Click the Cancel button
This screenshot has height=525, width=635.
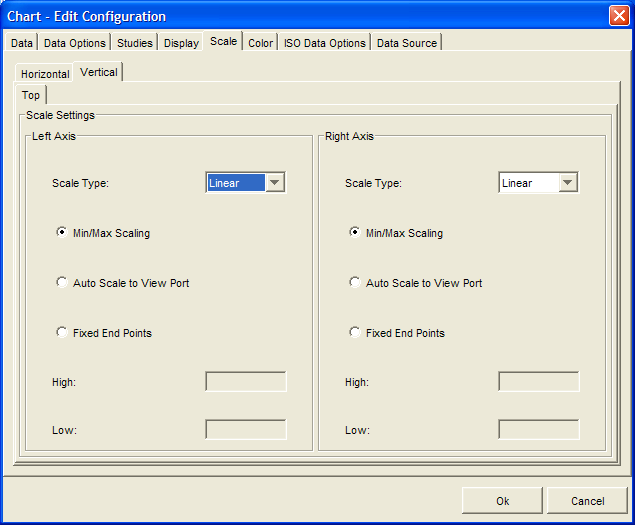[587, 501]
